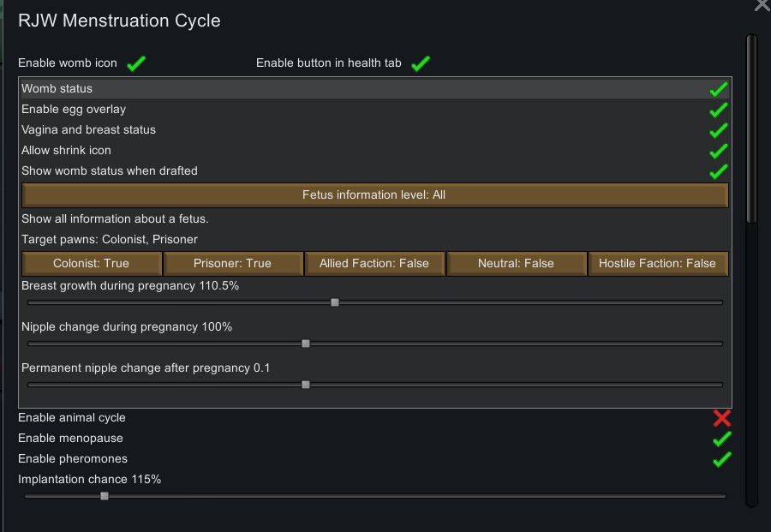Open the Fetus information level dropdown
The height and width of the screenshot is (532, 771).
point(374,194)
